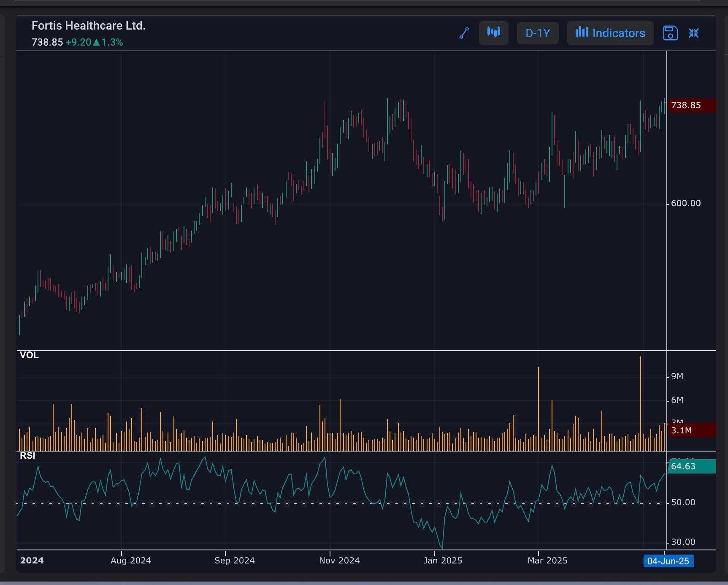Click the 738.85 current price header value

[47, 42]
